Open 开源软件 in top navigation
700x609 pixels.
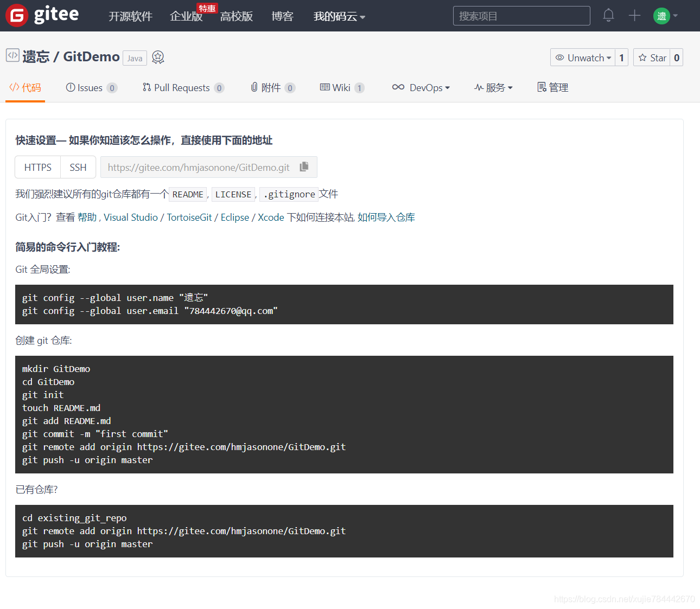[130, 17]
